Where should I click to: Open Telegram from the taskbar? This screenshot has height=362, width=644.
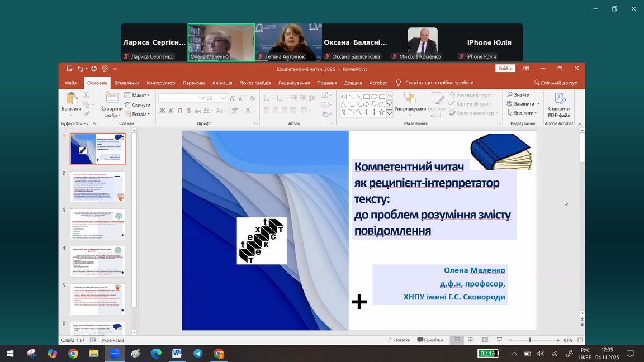click(198, 354)
